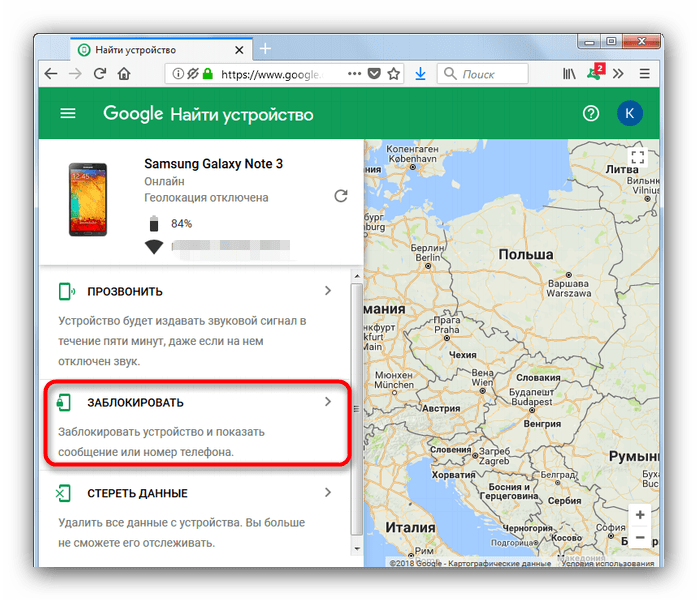Expand the ПРОЗВОНИТЬ option chevron
Screen dimensions: 698x600
click(x=327, y=291)
